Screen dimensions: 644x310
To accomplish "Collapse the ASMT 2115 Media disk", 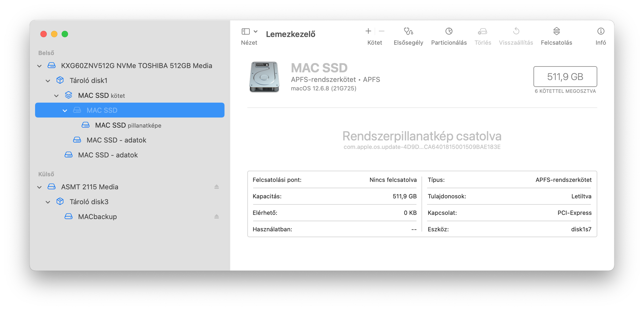I will [39, 187].
